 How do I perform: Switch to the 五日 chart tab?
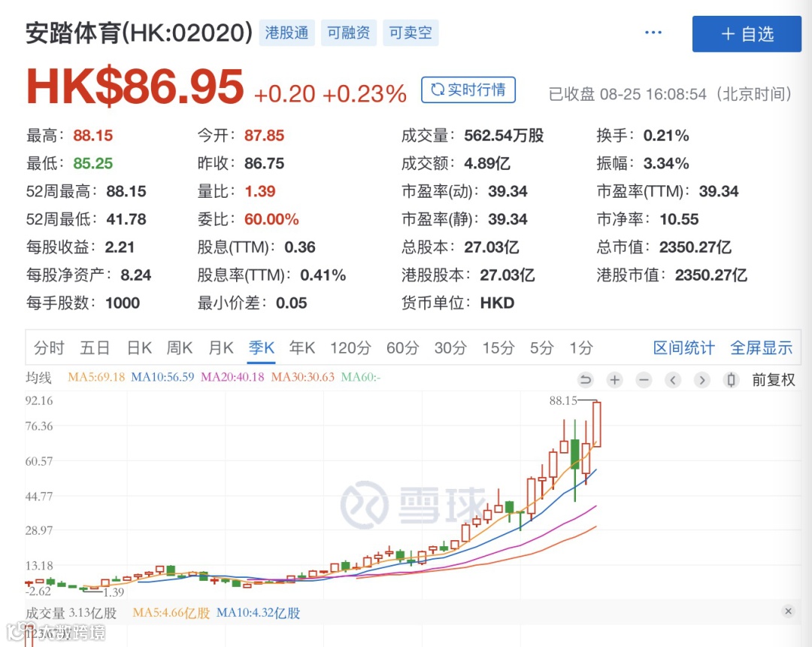click(95, 348)
